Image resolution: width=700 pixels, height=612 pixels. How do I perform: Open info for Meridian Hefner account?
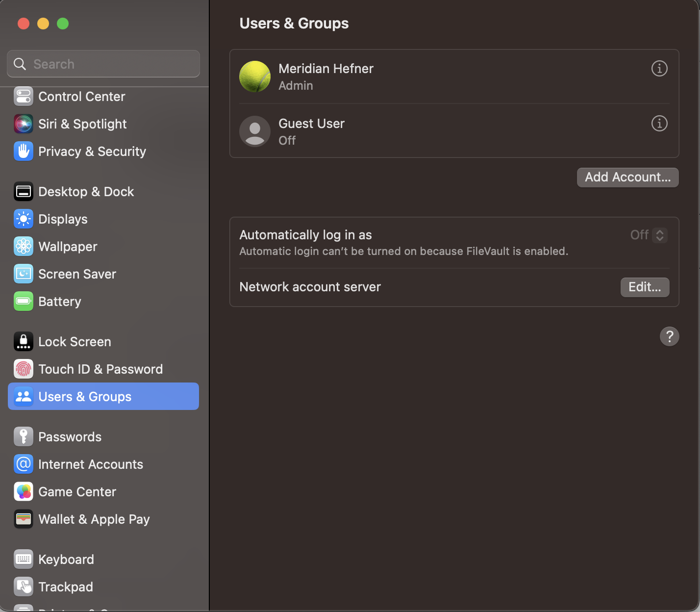pyautogui.click(x=659, y=69)
